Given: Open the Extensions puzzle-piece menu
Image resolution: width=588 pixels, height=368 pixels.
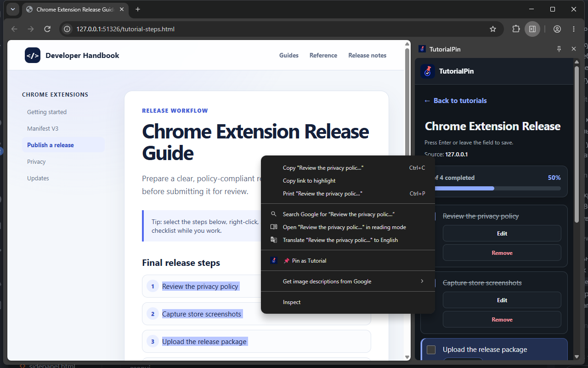Looking at the screenshot, I should (516, 29).
